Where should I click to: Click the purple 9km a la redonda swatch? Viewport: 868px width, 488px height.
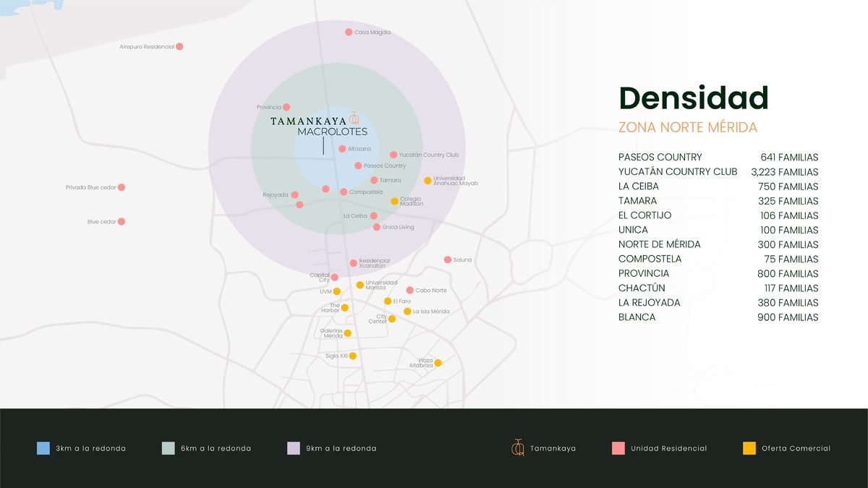click(294, 448)
